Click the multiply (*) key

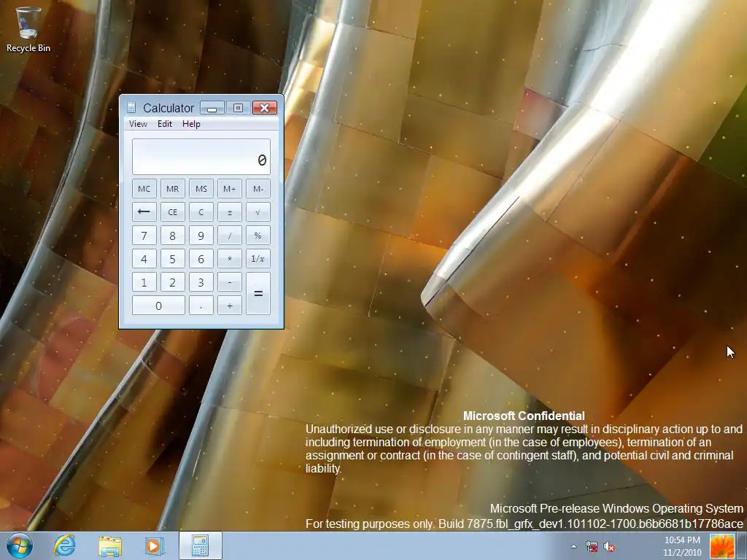230,259
